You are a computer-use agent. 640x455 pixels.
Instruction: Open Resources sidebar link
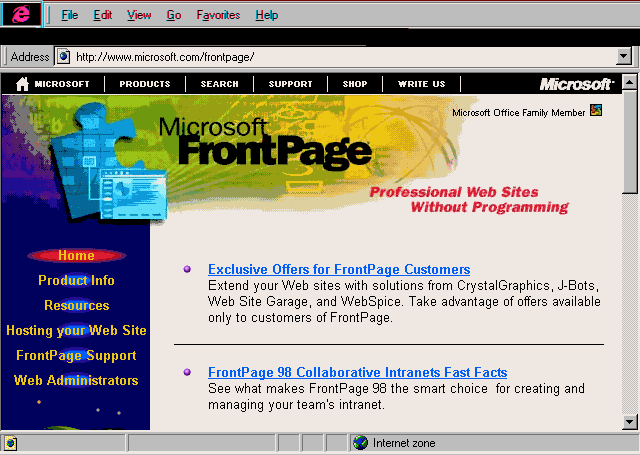(x=77, y=305)
